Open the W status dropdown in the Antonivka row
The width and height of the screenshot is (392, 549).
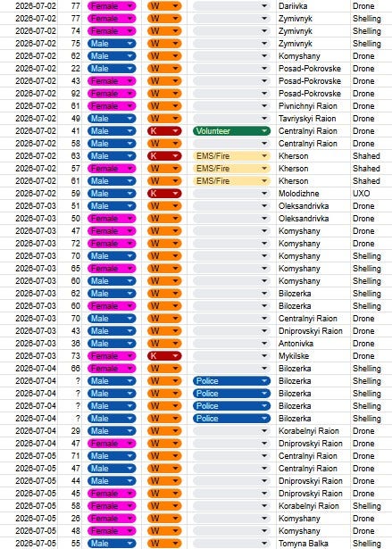[164, 344]
